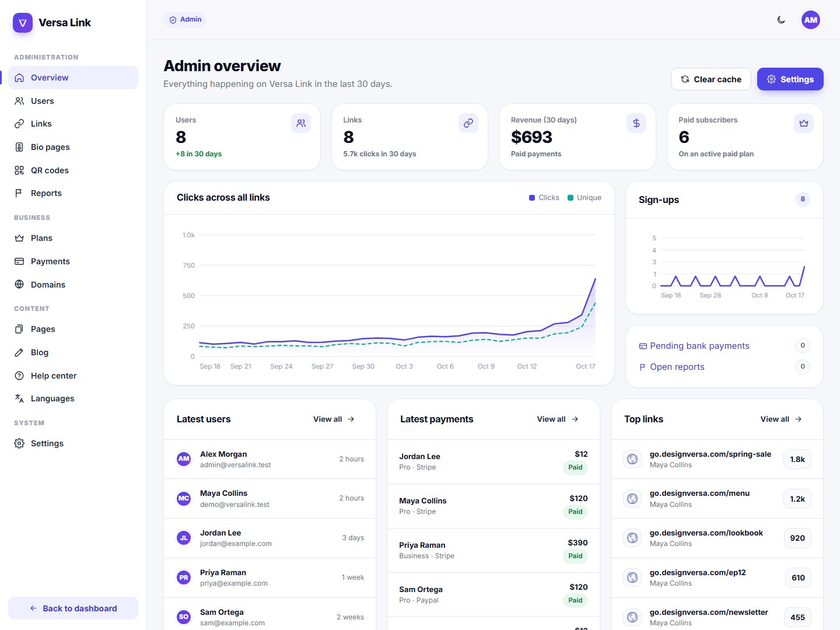
Task: Click Maya Collins' MC avatar
Action: point(184,499)
